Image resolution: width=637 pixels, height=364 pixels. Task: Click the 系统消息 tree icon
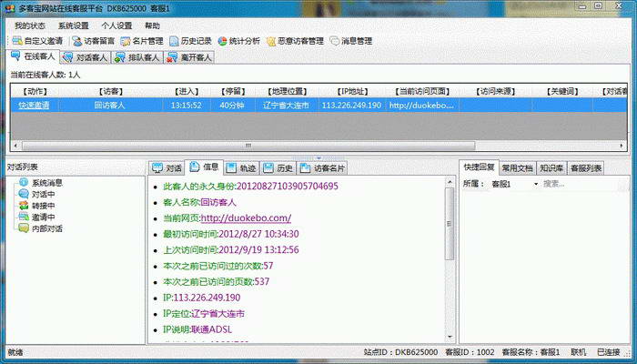point(24,183)
